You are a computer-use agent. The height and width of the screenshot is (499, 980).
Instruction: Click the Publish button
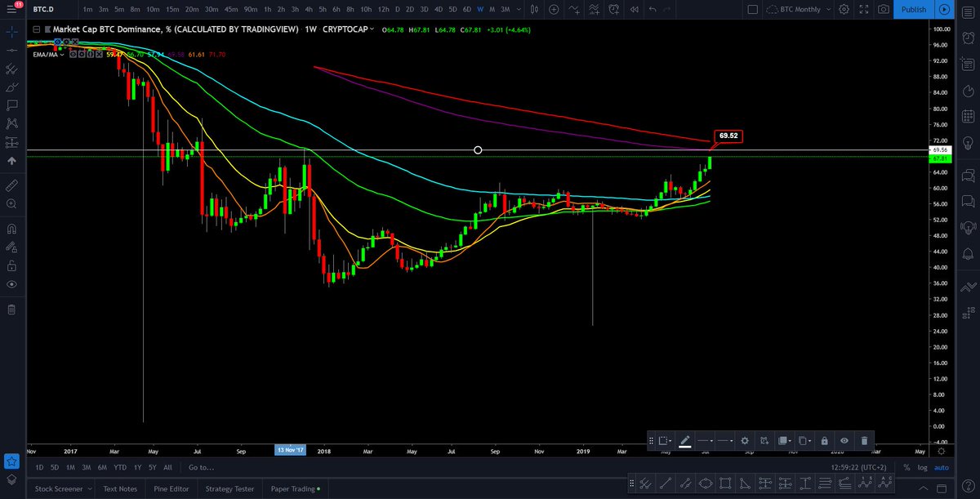(x=914, y=10)
